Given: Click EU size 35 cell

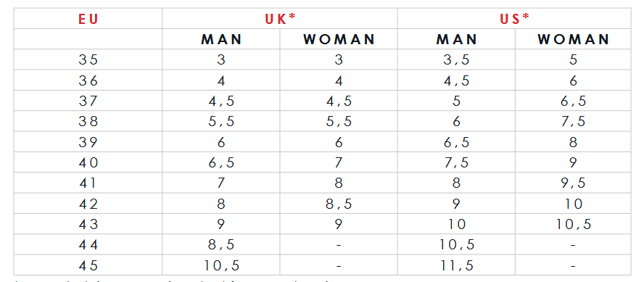Looking at the screenshot, I should pos(88,60).
